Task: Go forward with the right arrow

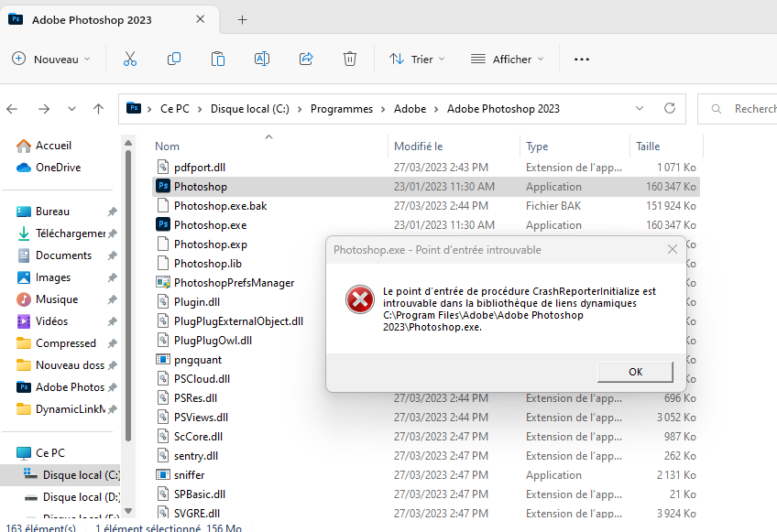Action: point(44,109)
